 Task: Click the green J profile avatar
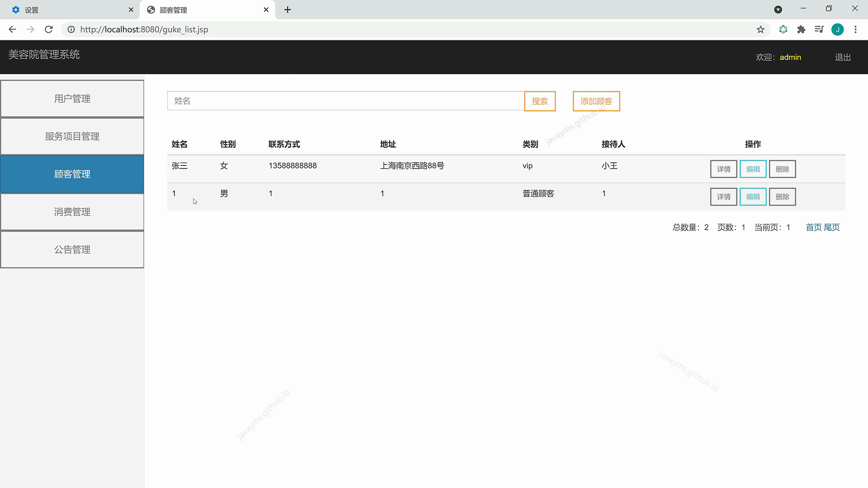click(x=837, y=29)
